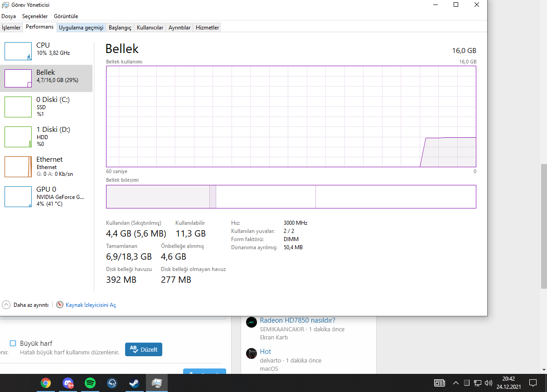Open the touch keyboard tray icon
The width and height of the screenshot is (547, 392).
click(439, 383)
